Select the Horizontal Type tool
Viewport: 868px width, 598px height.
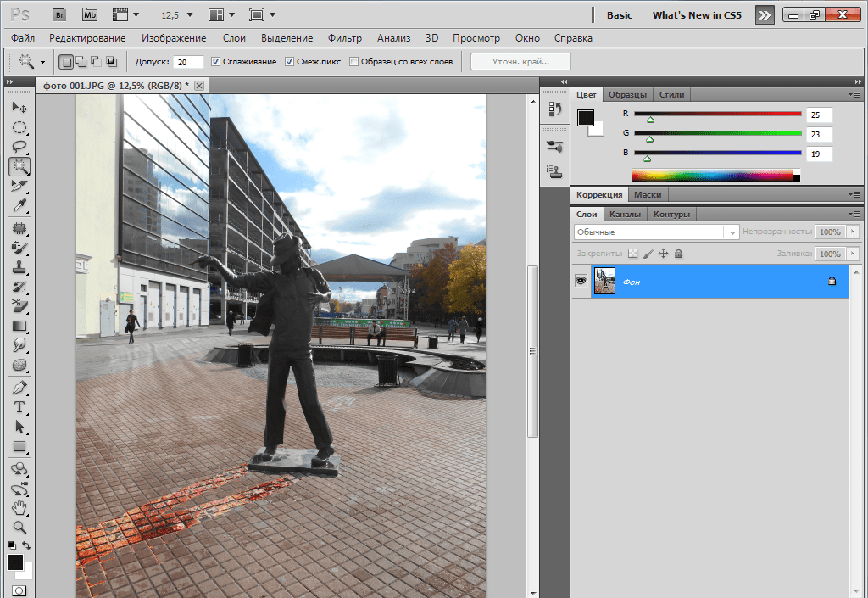click(19, 407)
